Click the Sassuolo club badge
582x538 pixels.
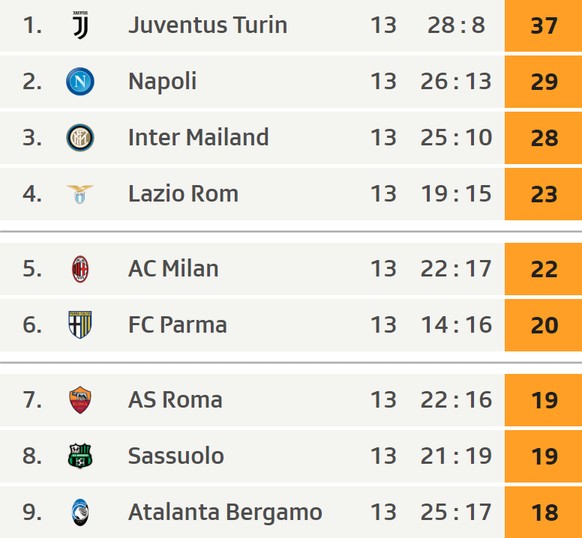click(x=80, y=456)
